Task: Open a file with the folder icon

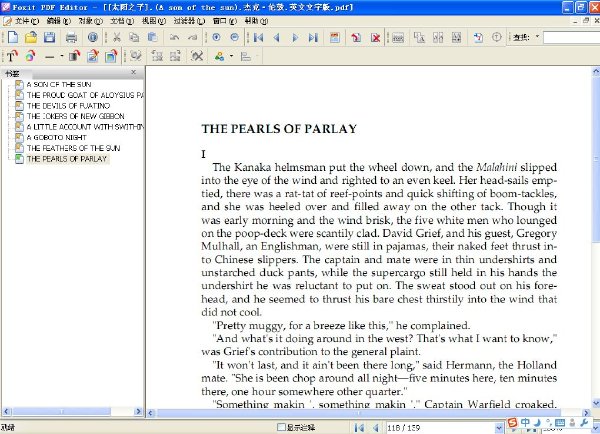Action: point(31,37)
